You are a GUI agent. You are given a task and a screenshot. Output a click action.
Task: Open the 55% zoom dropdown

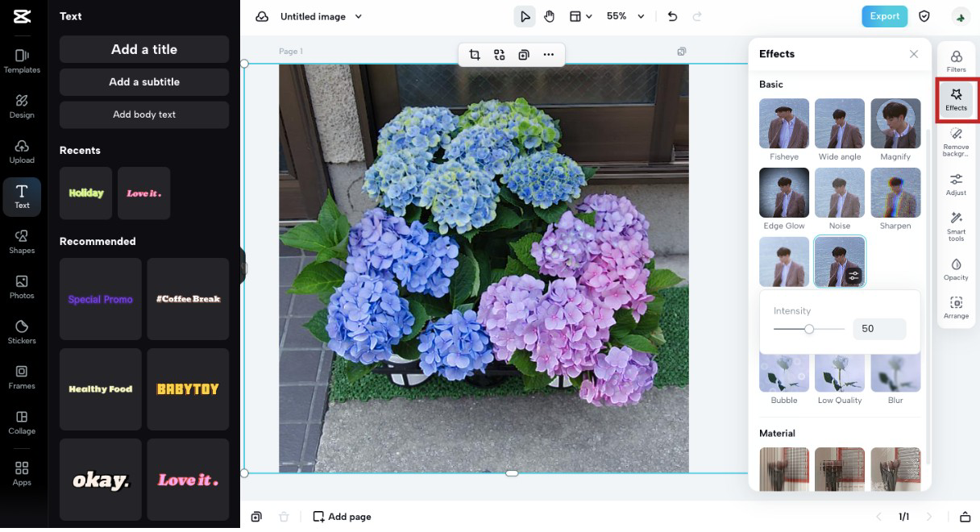(x=626, y=16)
